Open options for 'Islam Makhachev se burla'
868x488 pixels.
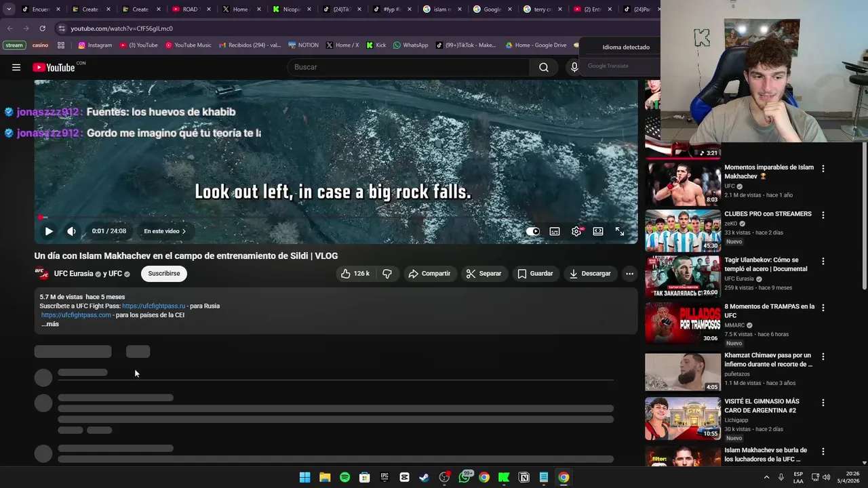coord(823,451)
